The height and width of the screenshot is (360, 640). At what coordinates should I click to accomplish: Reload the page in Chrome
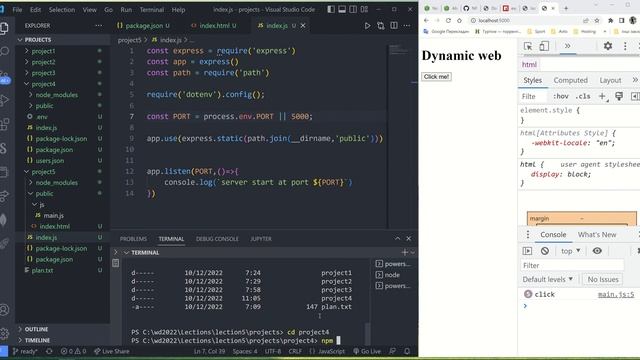[448, 20]
